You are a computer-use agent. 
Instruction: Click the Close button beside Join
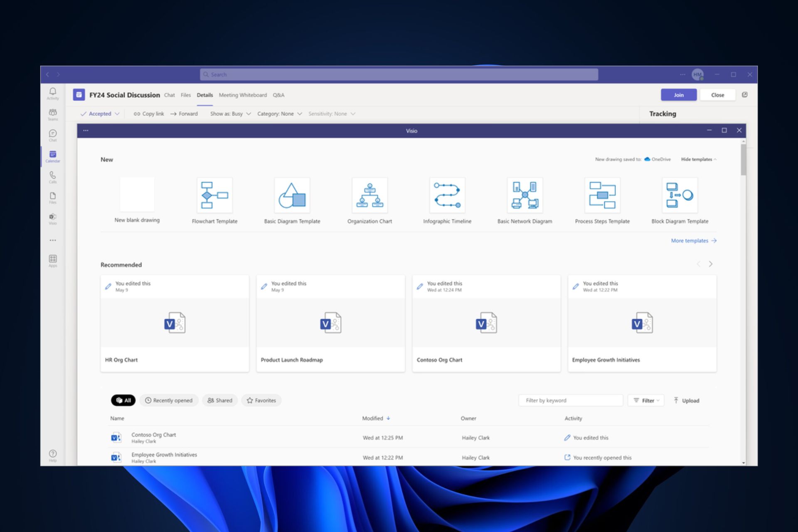coord(717,95)
